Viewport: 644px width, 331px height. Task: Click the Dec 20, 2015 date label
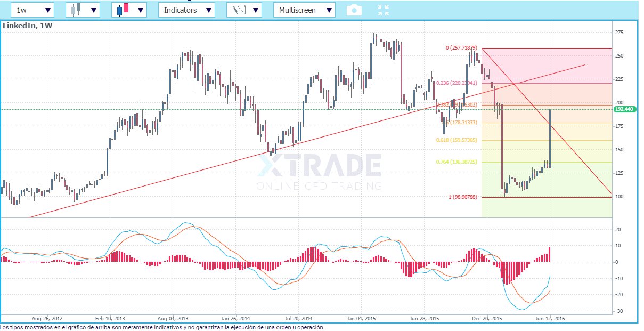click(487, 318)
